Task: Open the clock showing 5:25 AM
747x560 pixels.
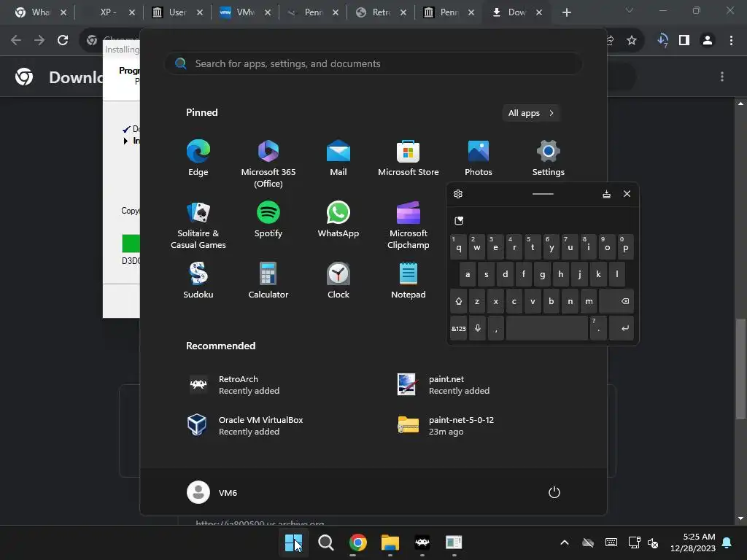Action: [693, 542]
